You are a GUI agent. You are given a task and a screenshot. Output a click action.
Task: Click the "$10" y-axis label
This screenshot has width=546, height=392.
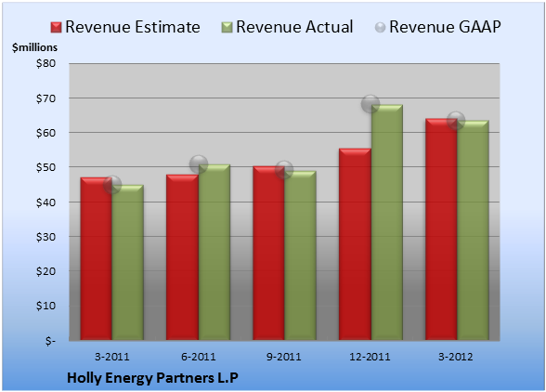tap(45, 306)
